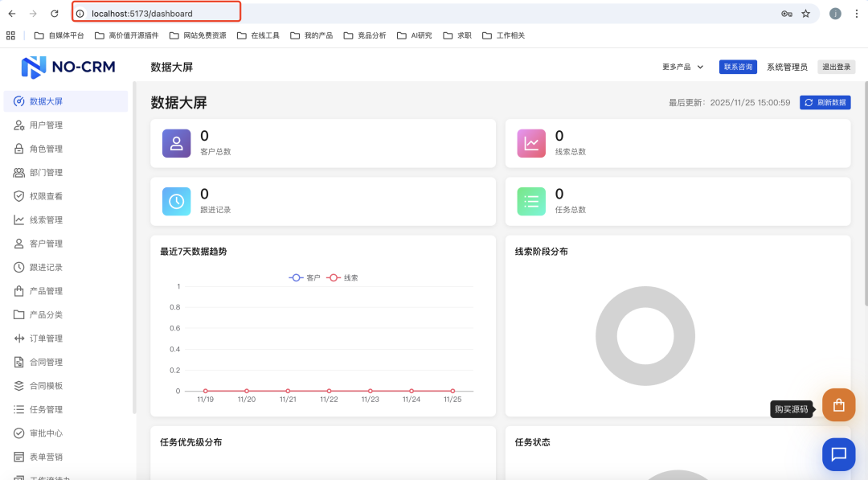Click the 用户管理 sidebar icon
The image size is (868, 480).
(x=18, y=125)
